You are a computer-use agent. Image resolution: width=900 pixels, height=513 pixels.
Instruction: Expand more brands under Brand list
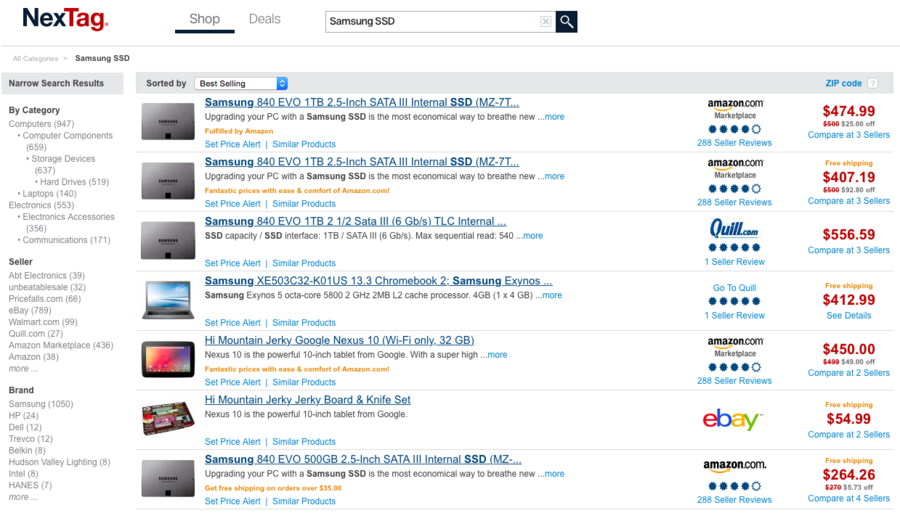(x=23, y=498)
